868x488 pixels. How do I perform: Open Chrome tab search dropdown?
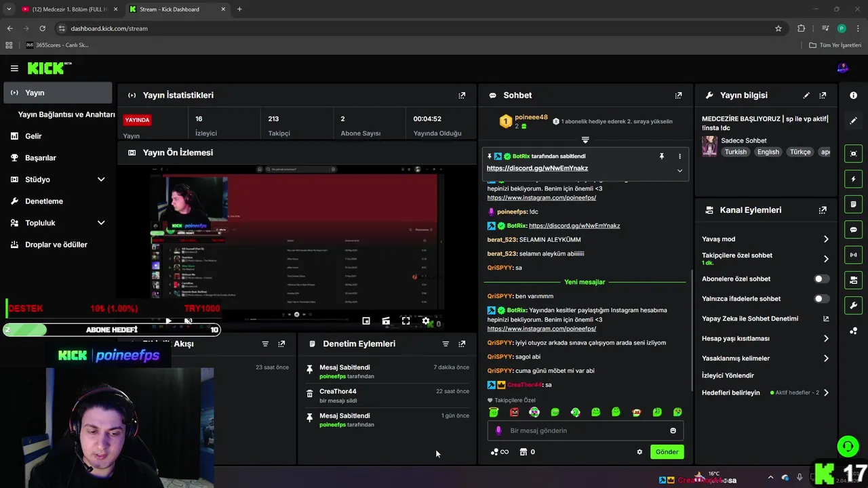9,9
